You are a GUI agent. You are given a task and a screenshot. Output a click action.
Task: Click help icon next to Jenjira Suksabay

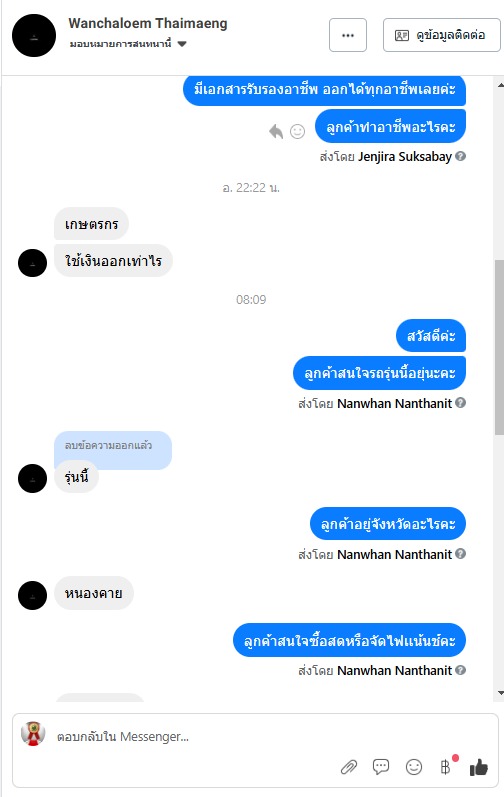point(460,156)
